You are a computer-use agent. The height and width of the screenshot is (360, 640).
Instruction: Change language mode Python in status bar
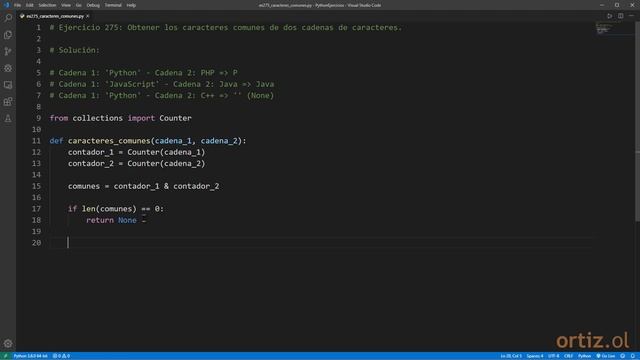point(584,356)
